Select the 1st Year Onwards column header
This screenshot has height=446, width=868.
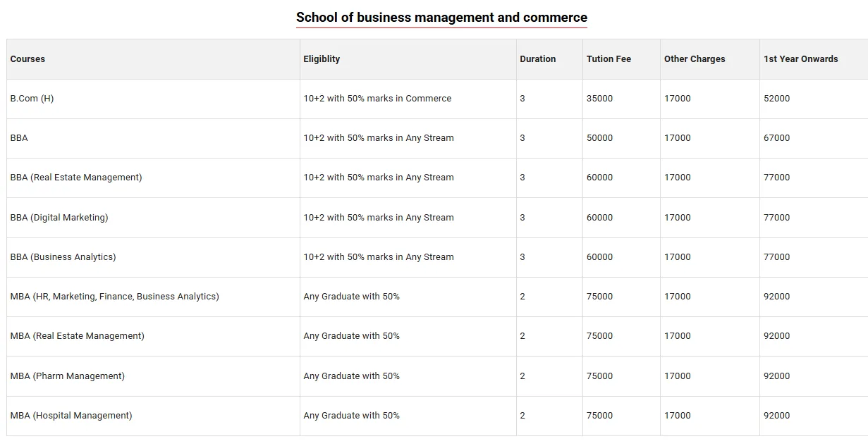tap(801, 59)
